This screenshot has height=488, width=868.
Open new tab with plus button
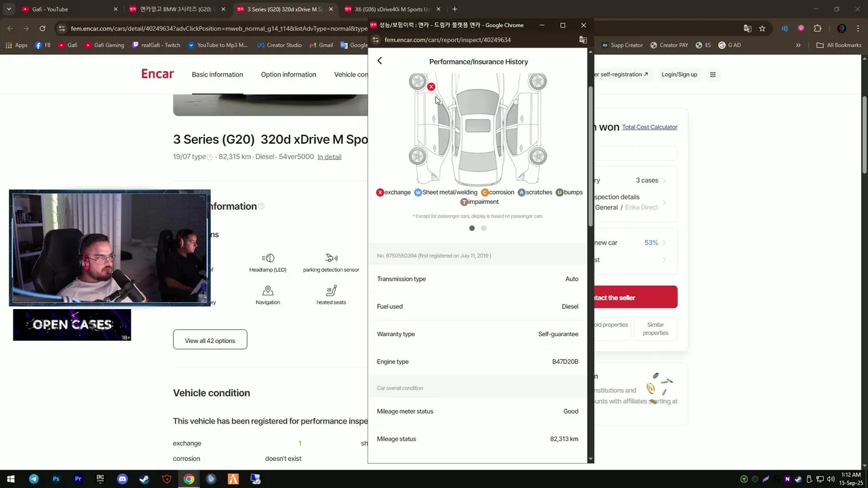click(x=454, y=9)
